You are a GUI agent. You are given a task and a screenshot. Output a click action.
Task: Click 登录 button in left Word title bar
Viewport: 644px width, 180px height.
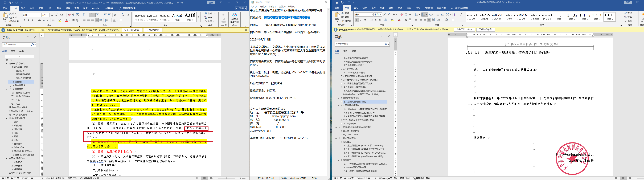coord(211,3)
